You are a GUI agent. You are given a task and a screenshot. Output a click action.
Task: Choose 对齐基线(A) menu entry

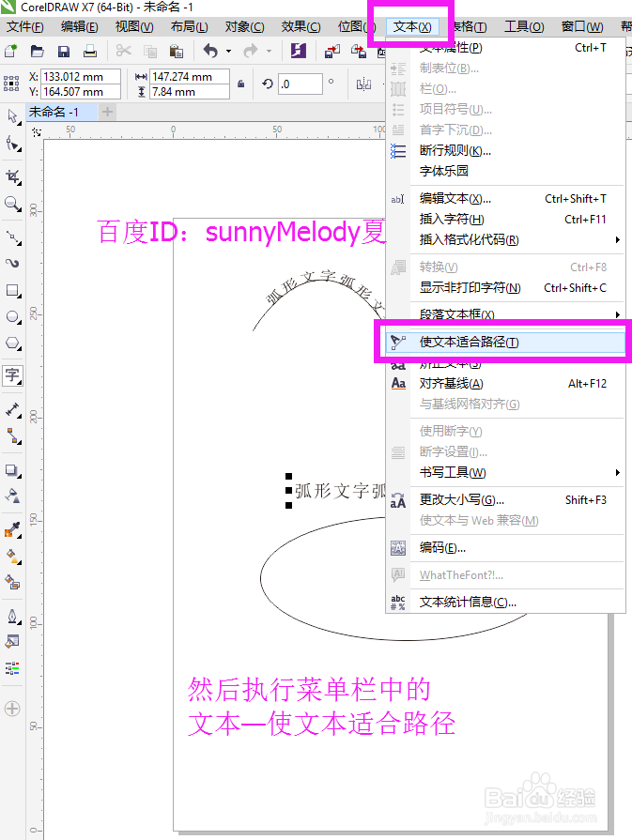pos(505,384)
